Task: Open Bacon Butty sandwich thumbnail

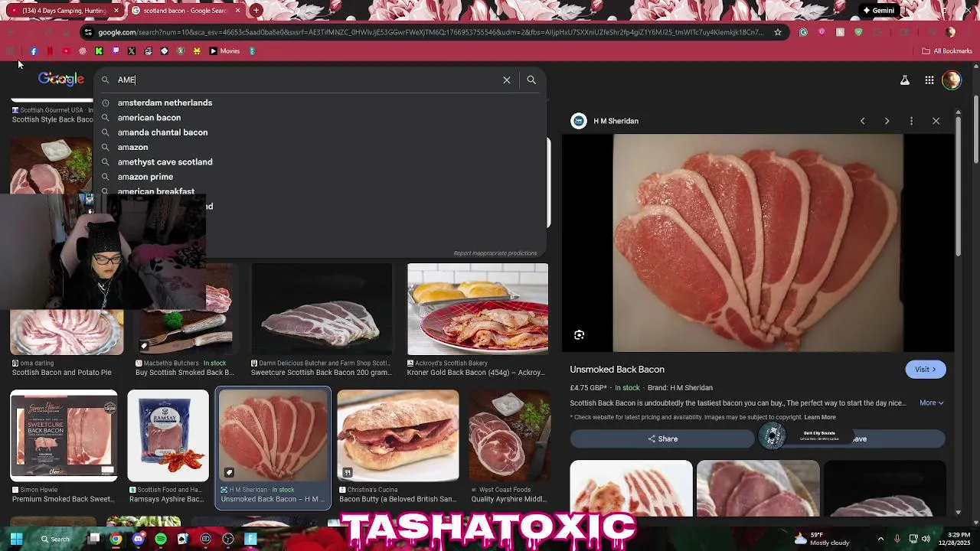Action: tap(398, 435)
